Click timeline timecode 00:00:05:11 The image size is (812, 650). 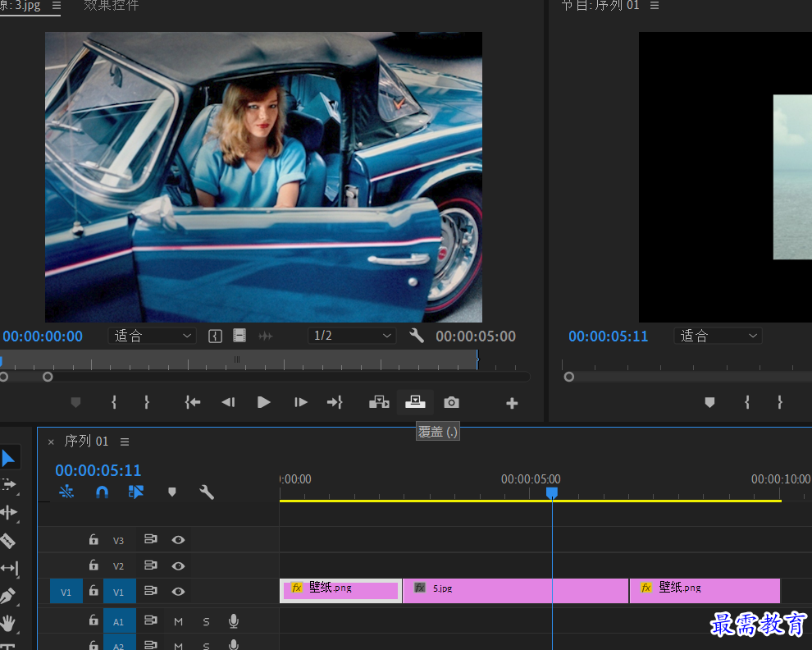[98, 470]
